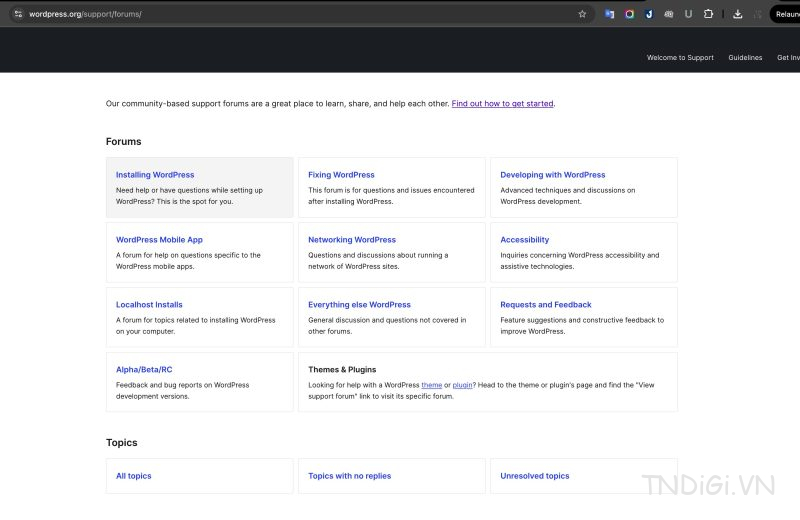
Task: Click the Relaunch to update button
Action: tap(786, 14)
